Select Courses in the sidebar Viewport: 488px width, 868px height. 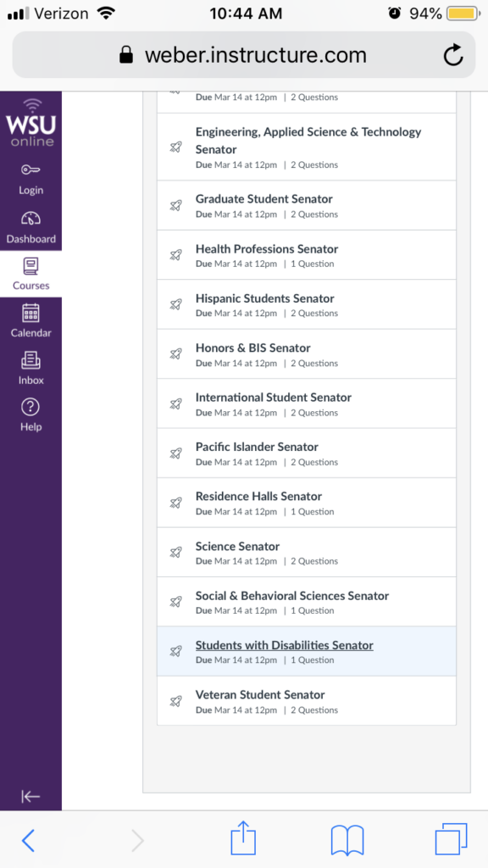coord(31,274)
